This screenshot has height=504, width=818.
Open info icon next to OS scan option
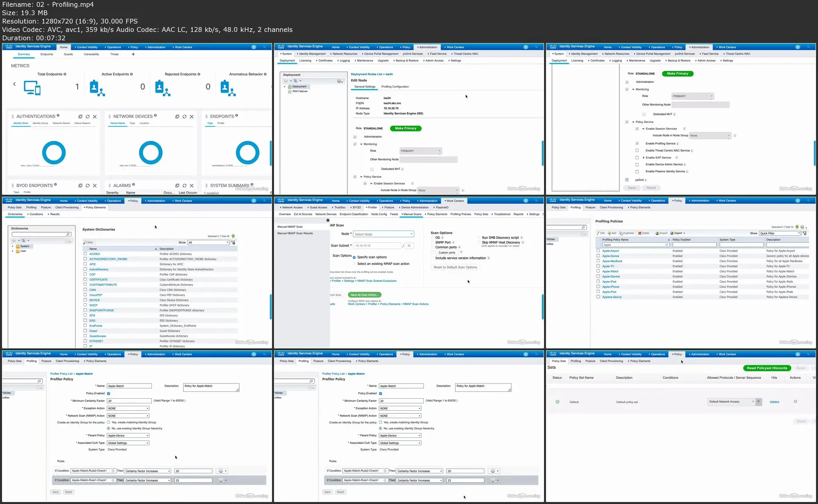442,237
